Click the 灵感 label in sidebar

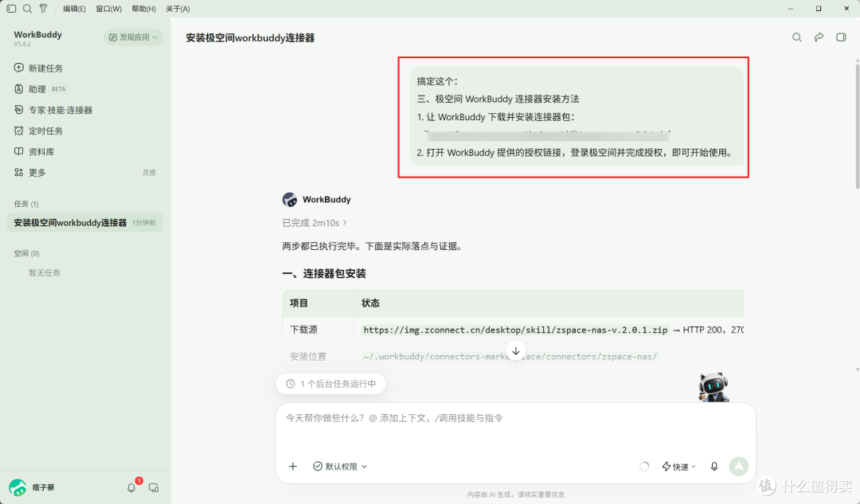pos(149,173)
